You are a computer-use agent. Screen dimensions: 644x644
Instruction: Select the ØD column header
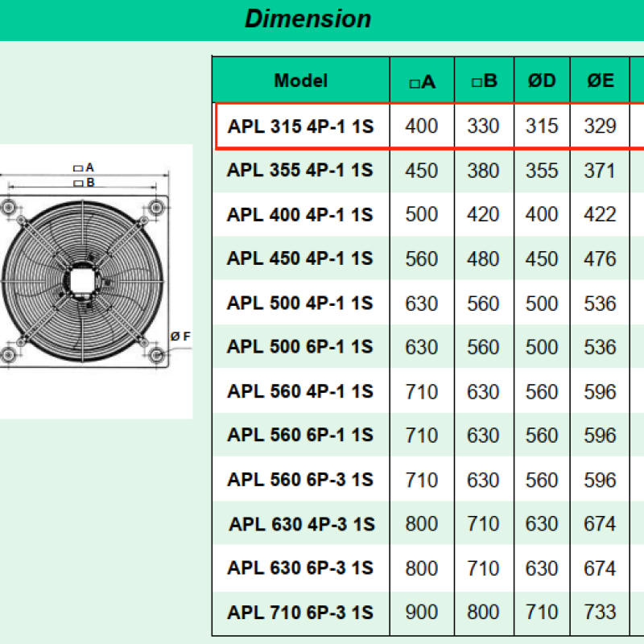[542, 80]
